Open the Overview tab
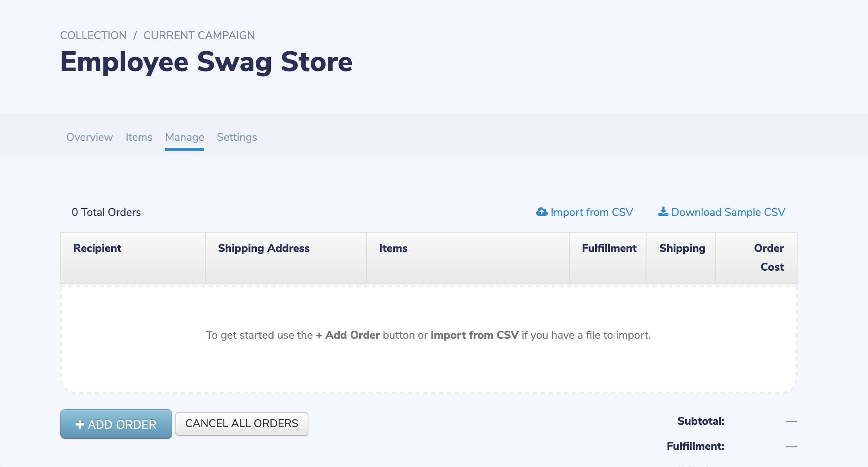 pyautogui.click(x=90, y=137)
